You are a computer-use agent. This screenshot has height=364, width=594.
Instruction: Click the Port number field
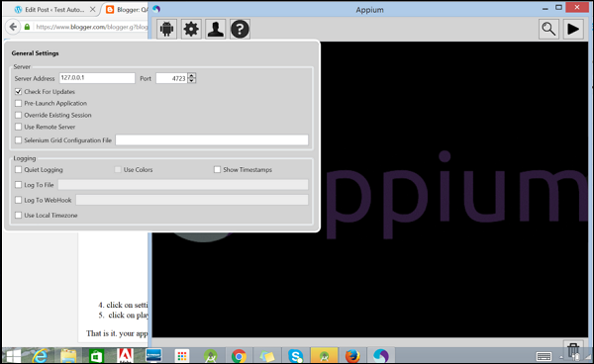(171, 78)
